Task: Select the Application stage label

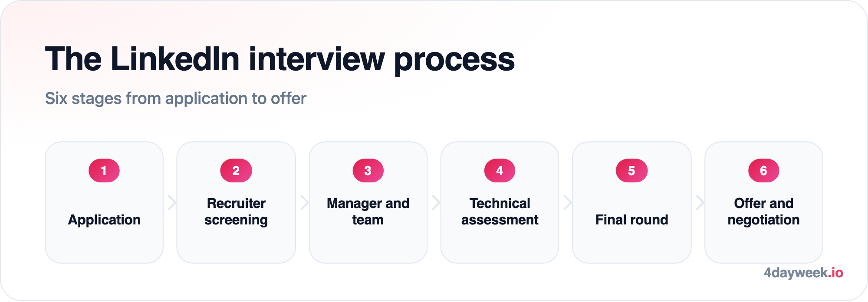Action: click(104, 220)
